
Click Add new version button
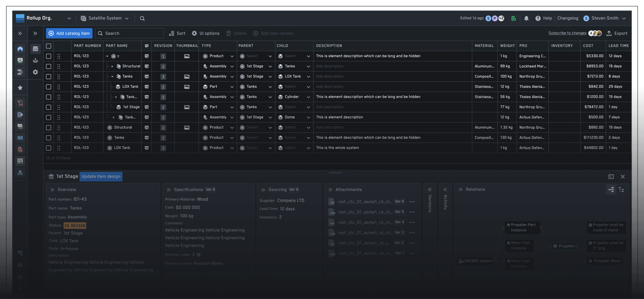[x=273, y=33]
